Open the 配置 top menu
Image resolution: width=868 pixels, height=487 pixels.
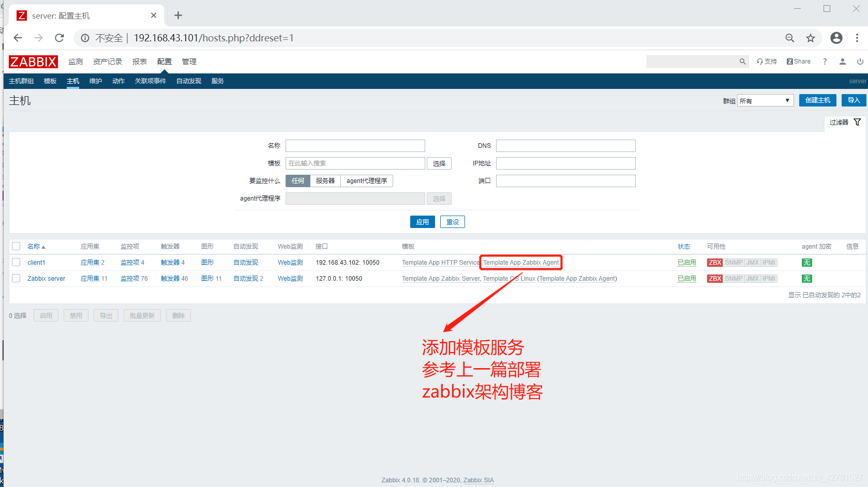[x=164, y=62]
